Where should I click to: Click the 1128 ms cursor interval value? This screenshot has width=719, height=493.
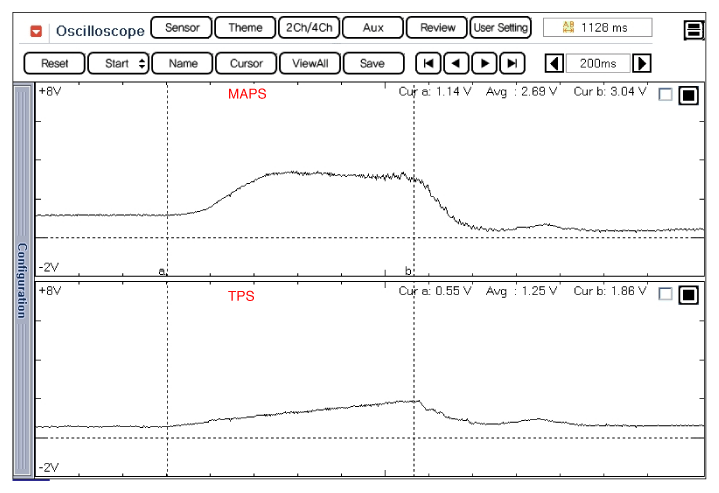pyautogui.click(x=604, y=28)
